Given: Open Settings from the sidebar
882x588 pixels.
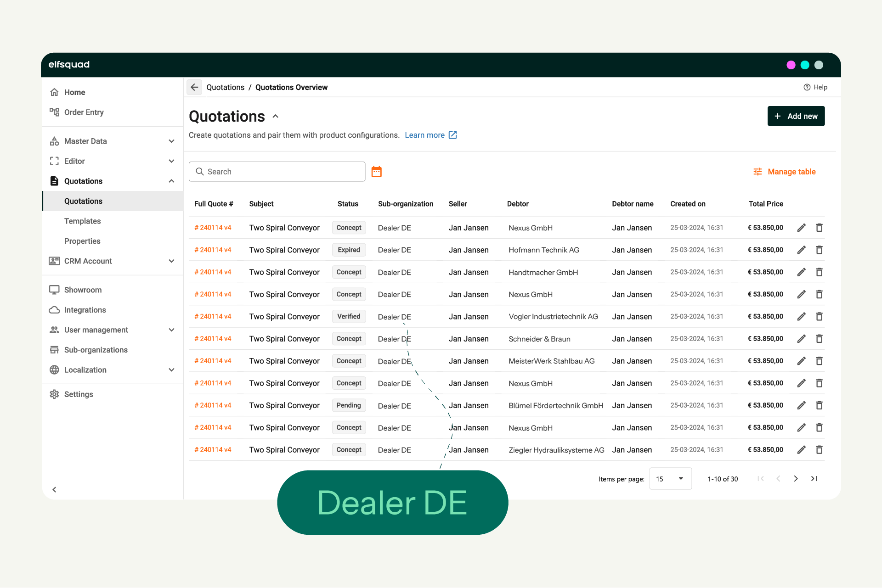Looking at the screenshot, I should pos(79,394).
